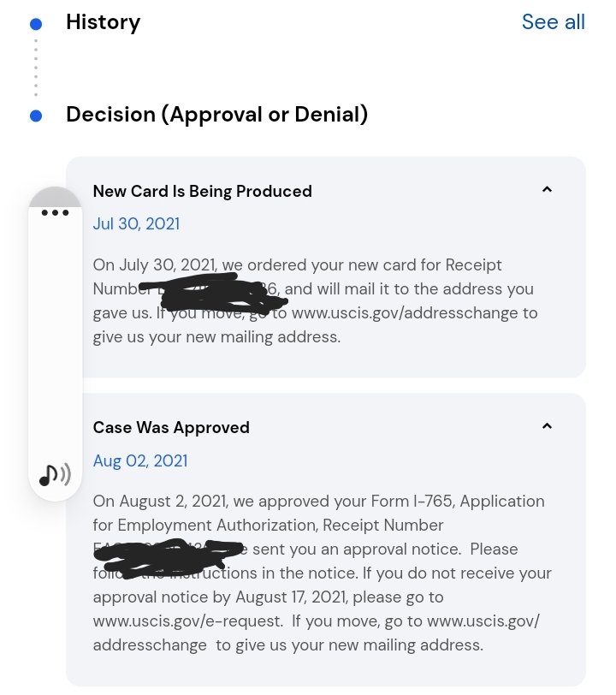616x695 pixels.
Task: Tap the Case Was Approved title
Action: coord(171,427)
